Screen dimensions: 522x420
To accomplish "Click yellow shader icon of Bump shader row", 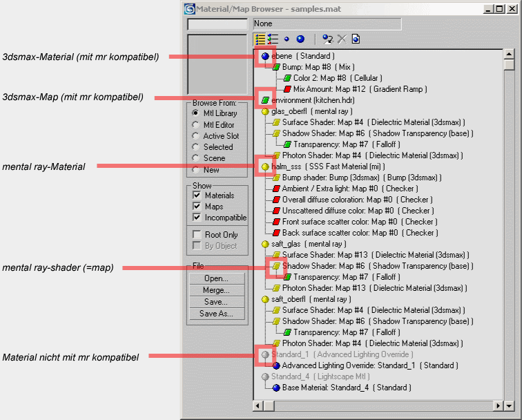I will (x=276, y=178).
